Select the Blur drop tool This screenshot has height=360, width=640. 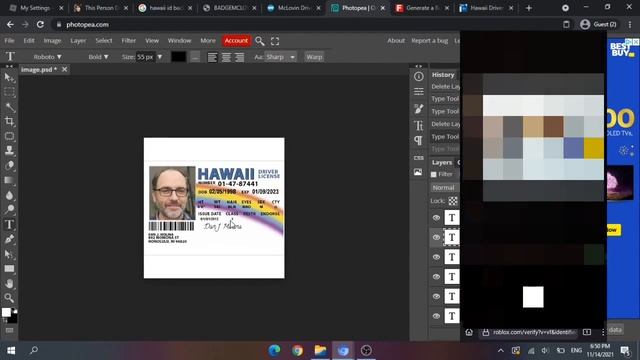(x=9, y=195)
